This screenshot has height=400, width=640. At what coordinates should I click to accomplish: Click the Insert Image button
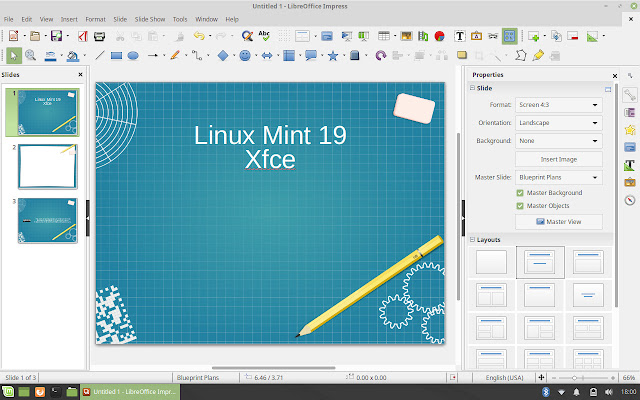558,159
